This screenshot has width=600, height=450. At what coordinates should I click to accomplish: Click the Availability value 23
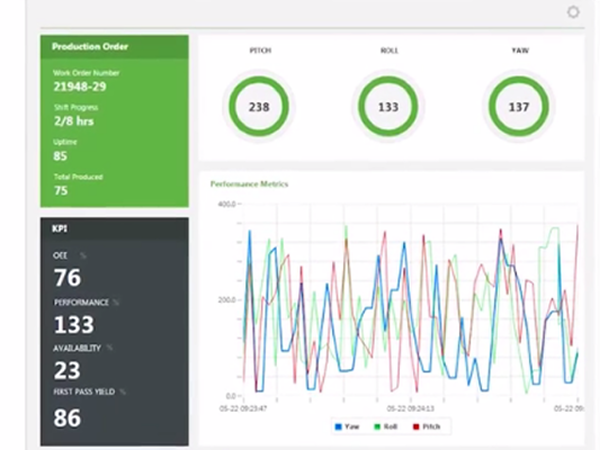(x=67, y=370)
